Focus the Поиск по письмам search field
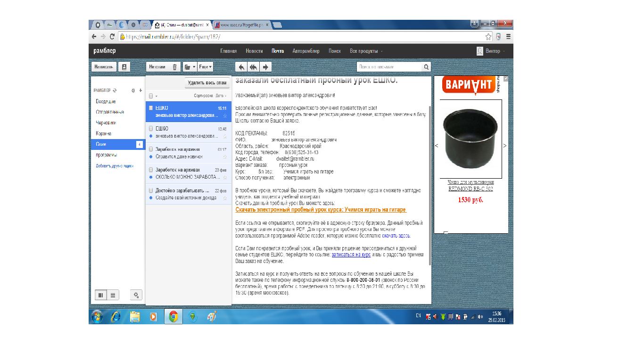The image size is (644, 362). point(389,67)
